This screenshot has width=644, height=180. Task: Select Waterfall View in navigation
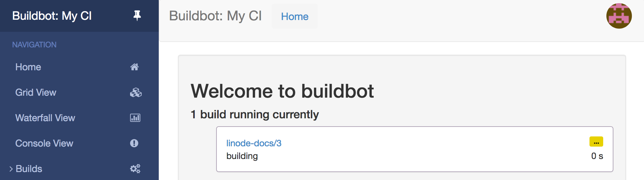point(45,118)
